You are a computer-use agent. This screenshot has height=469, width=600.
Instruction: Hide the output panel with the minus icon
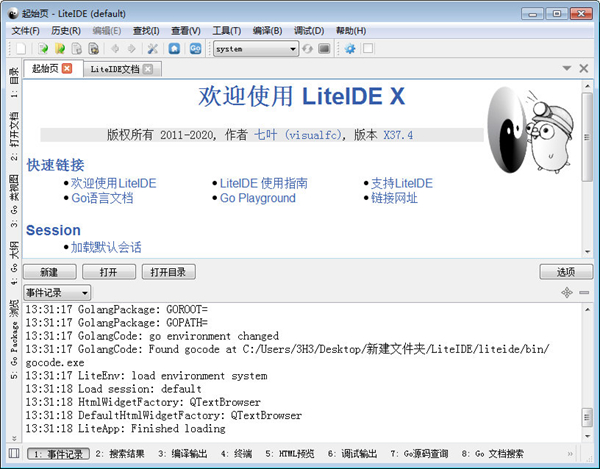[x=584, y=293]
